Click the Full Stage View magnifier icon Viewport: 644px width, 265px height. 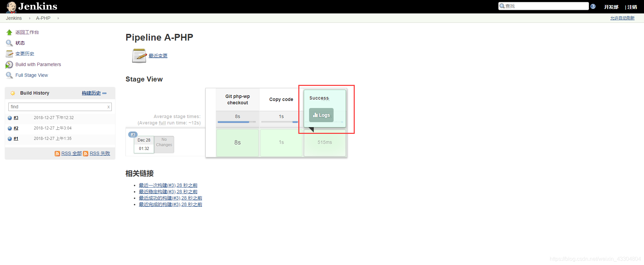(9, 75)
